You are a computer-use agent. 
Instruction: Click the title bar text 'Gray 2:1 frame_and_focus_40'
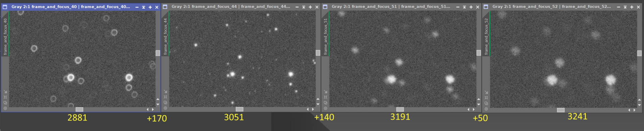click(x=44, y=7)
